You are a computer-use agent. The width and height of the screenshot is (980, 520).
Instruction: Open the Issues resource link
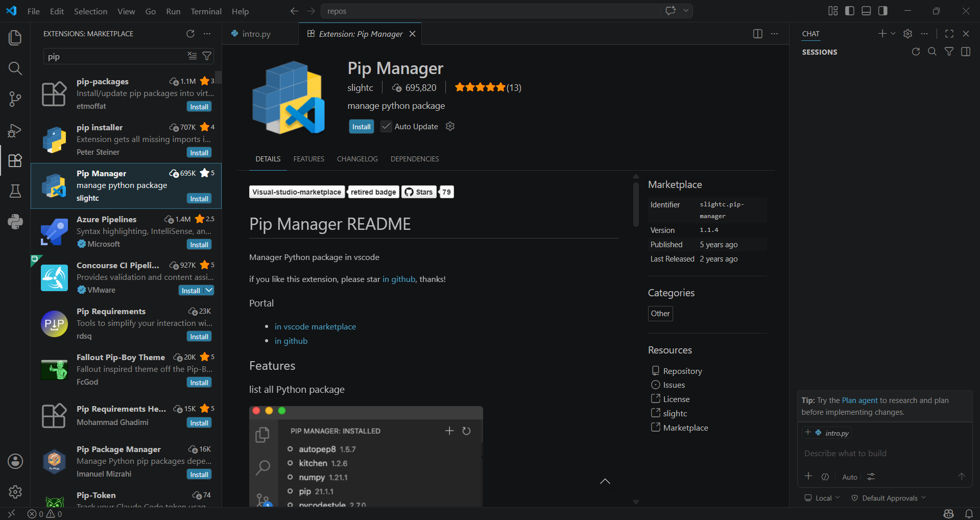click(674, 385)
